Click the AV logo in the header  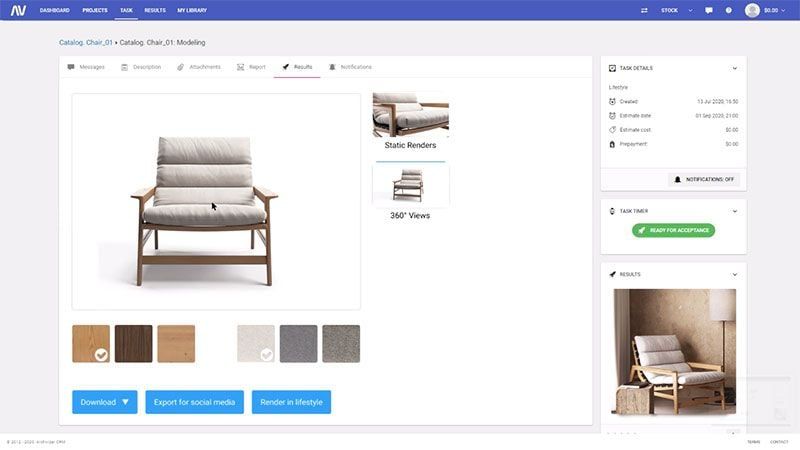[18, 10]
